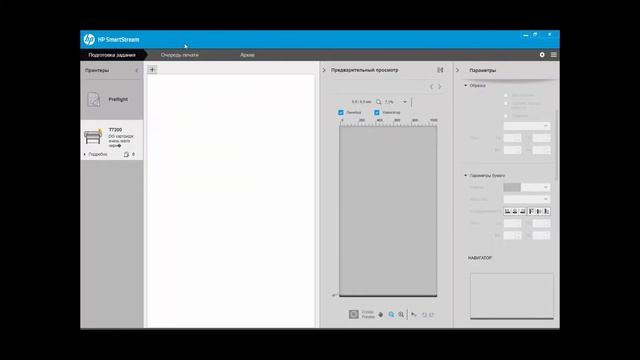Choose the first horizontal alignment icon
The width and height of the screenshot is (640, 360).
[507, 211]
